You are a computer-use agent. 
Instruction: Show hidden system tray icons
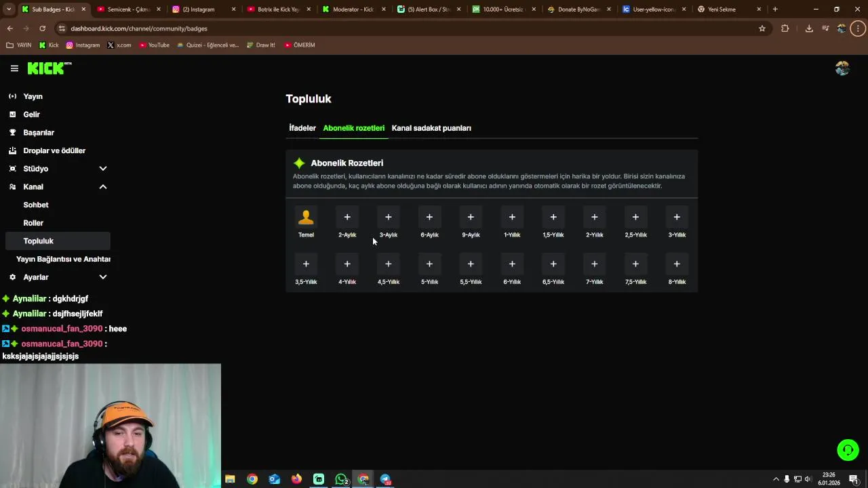coord(776,479)
